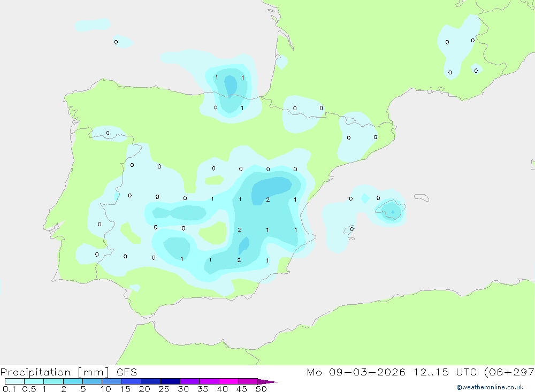Click the '45' legend label
The image size is (535, 392).
242,389
